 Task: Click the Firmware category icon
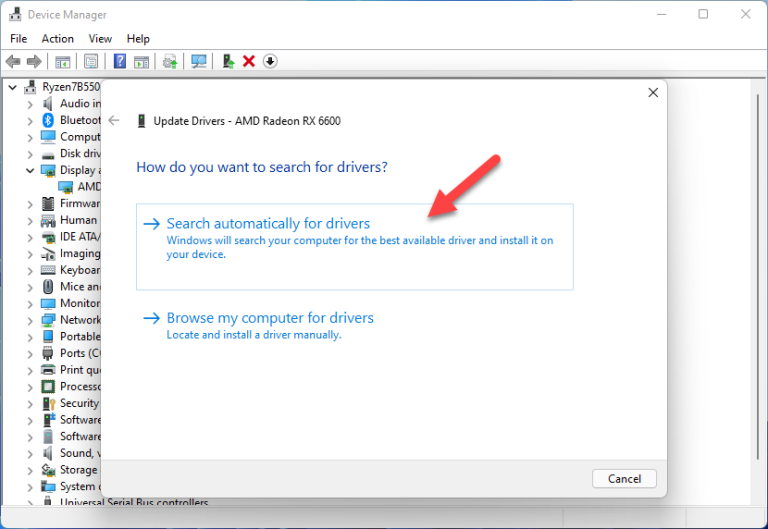(48, 203)
